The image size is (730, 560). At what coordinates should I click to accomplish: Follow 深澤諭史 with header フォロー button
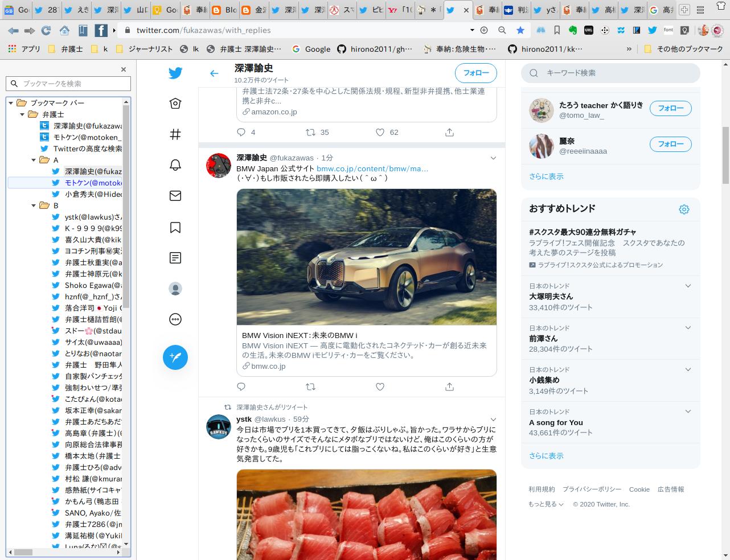pos(476,73)
